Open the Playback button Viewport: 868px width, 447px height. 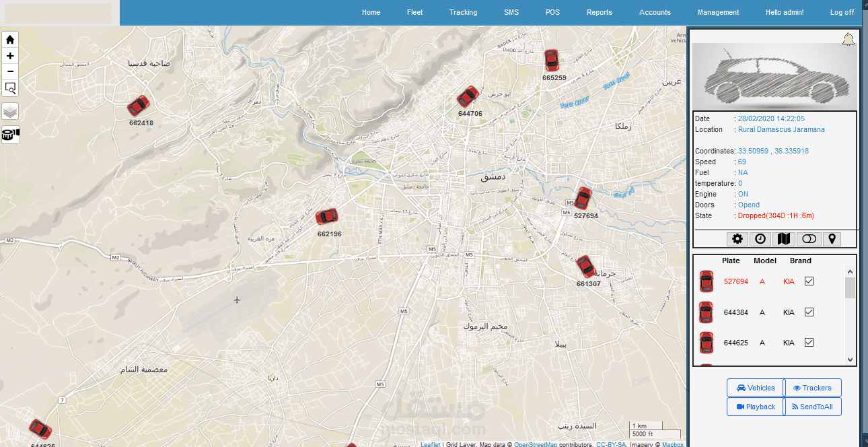tap(756, 407)
